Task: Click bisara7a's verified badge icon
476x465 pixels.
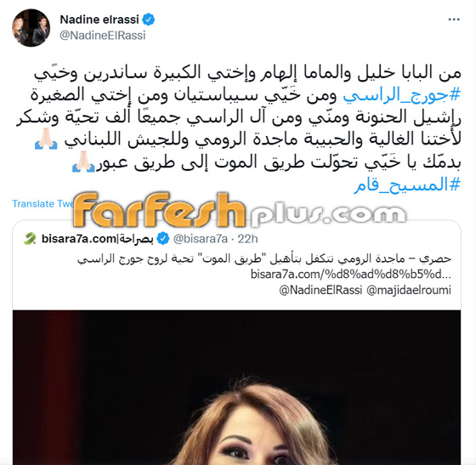Action: [163, 239]
